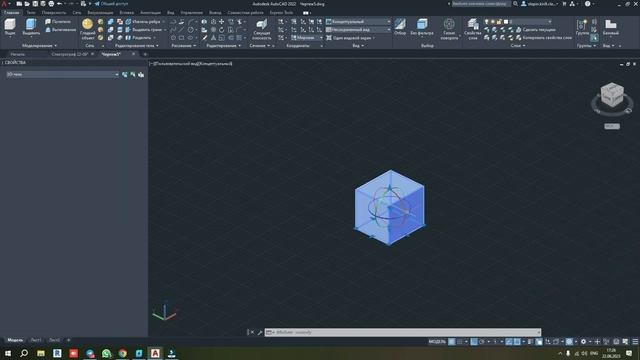Expand the Слои panel

(518, 46)
